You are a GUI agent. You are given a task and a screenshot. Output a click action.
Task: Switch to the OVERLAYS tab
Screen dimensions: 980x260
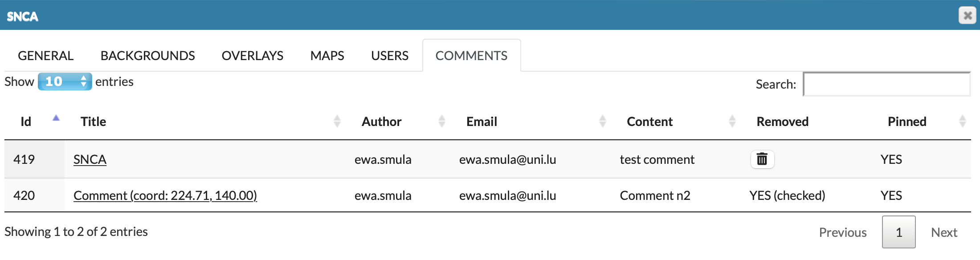[x=253, y=56]
